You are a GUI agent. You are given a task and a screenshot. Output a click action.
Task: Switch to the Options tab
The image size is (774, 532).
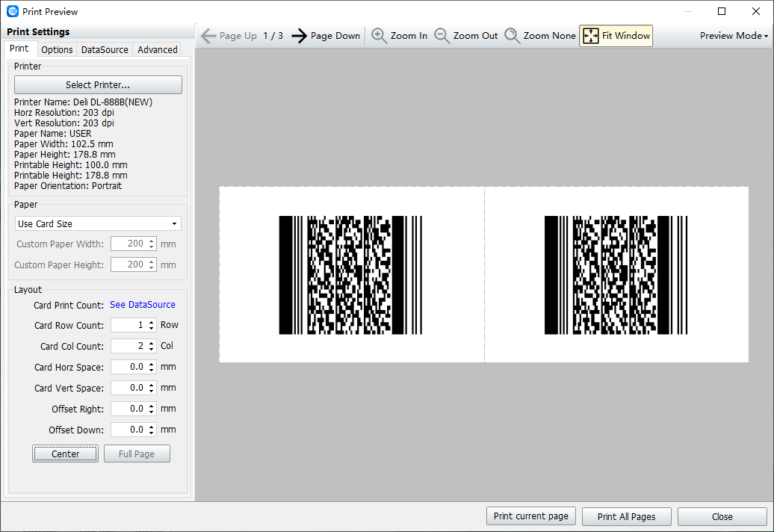57,49
